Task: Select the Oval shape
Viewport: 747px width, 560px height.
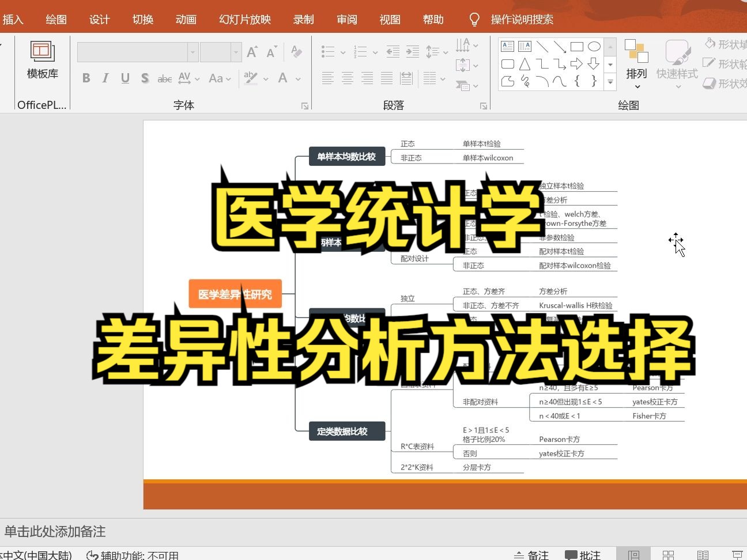Action: (594, 47)
